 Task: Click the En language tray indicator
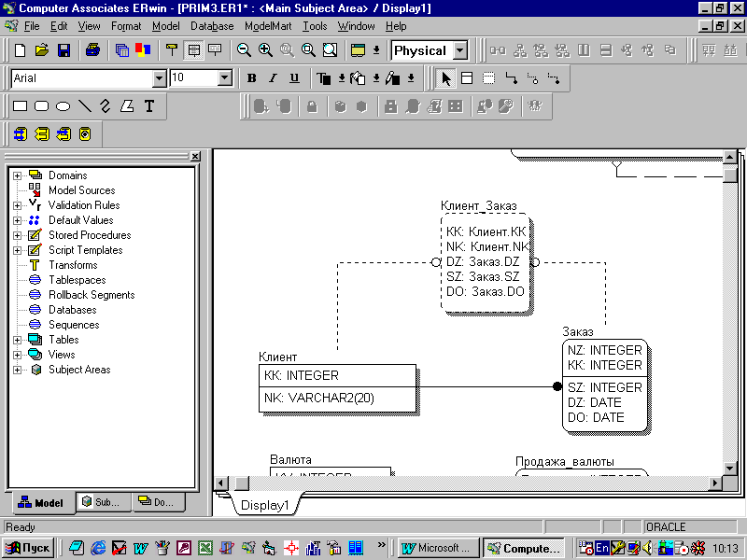(x=601, y=548)
